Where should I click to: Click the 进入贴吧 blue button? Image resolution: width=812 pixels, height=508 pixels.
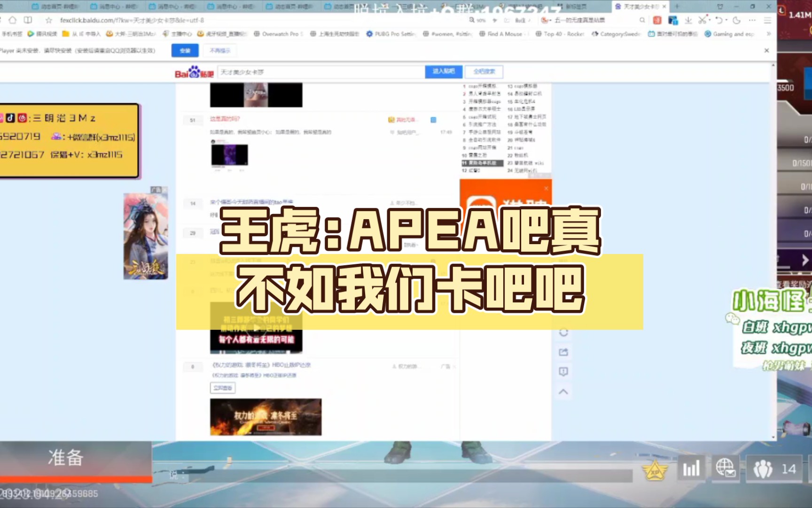pyautogui.click(x=444, y=71)
